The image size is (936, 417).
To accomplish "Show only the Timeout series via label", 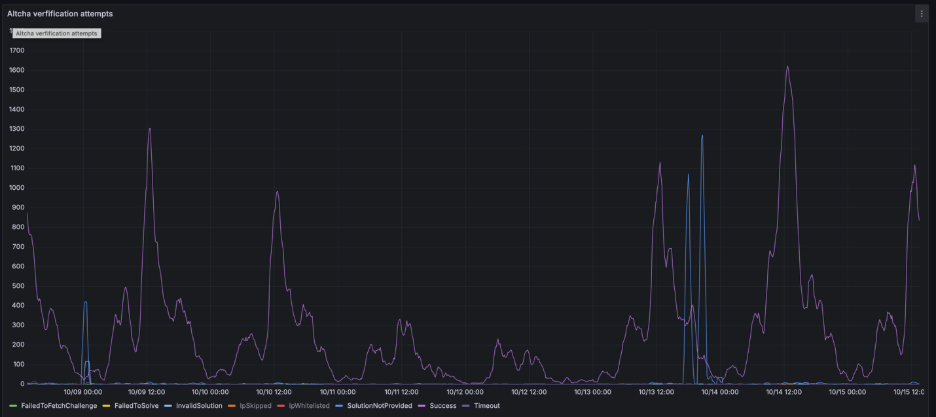I will pos(486,405).
